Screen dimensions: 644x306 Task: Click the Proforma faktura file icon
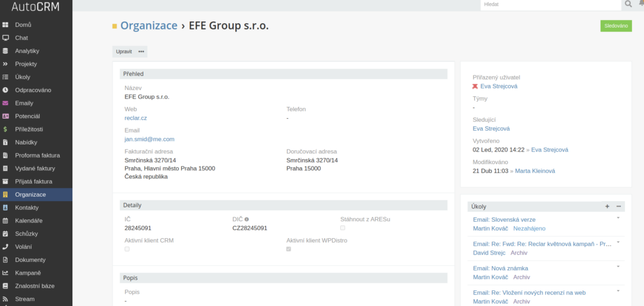click(5, 155)
